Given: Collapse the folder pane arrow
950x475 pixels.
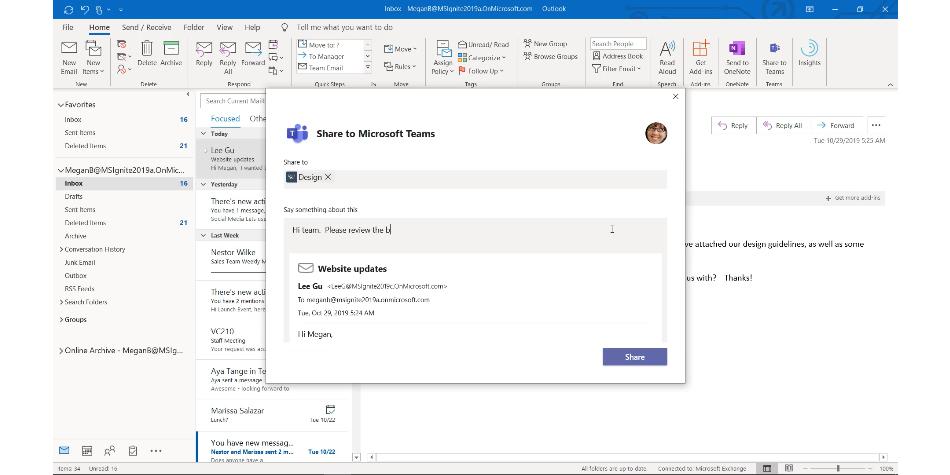Looking at the screenshot, I should tap(188, 95).
